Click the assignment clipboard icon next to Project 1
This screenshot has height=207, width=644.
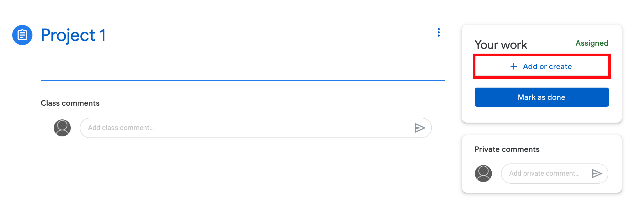point(22,34)
